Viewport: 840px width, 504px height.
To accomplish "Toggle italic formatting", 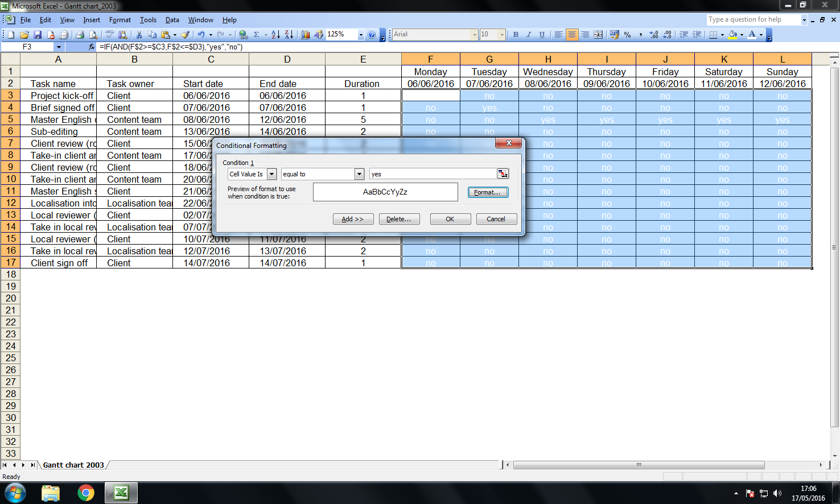I will pos(529,34).
